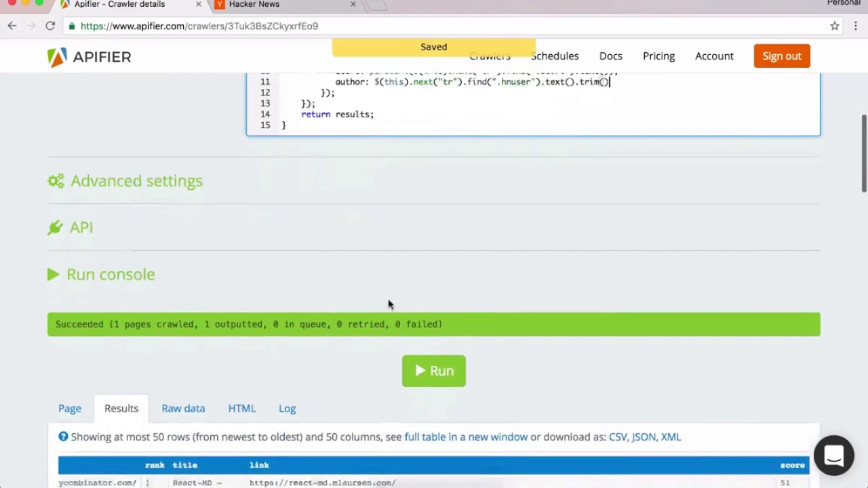Click the Personal profile label in browser
This screenshot has width=868, height=488.
[843, 3]
